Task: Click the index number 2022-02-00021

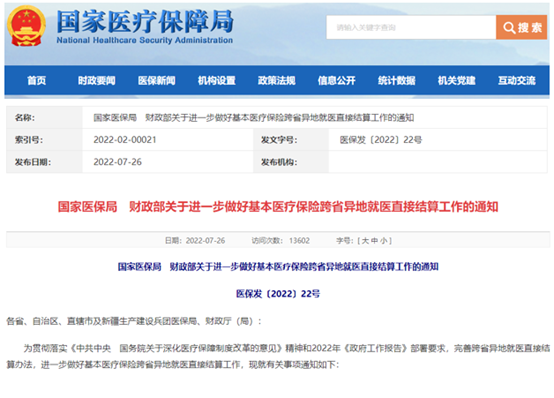Action: pyautogui.click(x=125, y=140)
